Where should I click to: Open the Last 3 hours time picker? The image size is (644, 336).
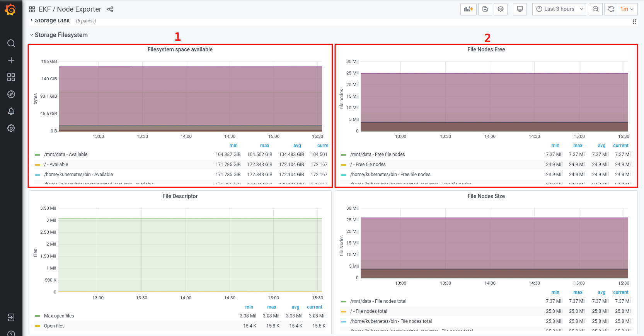[560, 9]
